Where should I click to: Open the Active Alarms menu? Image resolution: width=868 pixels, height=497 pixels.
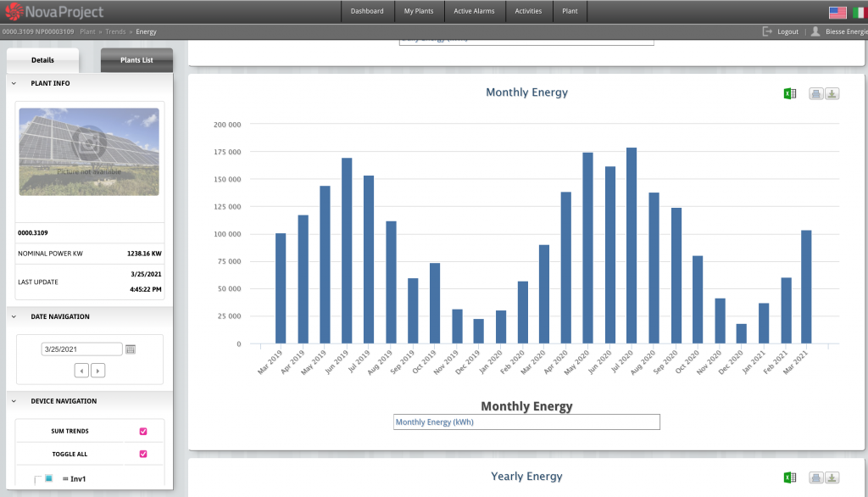coord(474,11)
